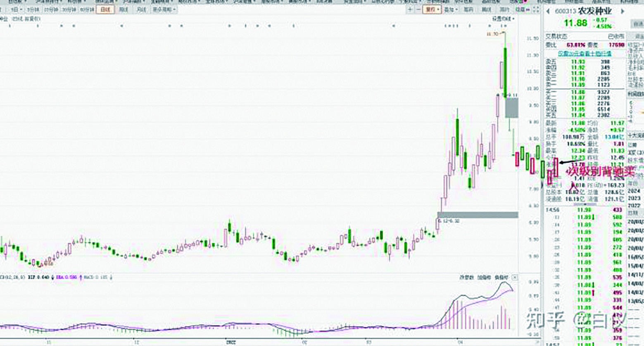644x346 pixels.
Task: Click the plus zoom-in icon in chart toolbar
Action: (410, 9)
